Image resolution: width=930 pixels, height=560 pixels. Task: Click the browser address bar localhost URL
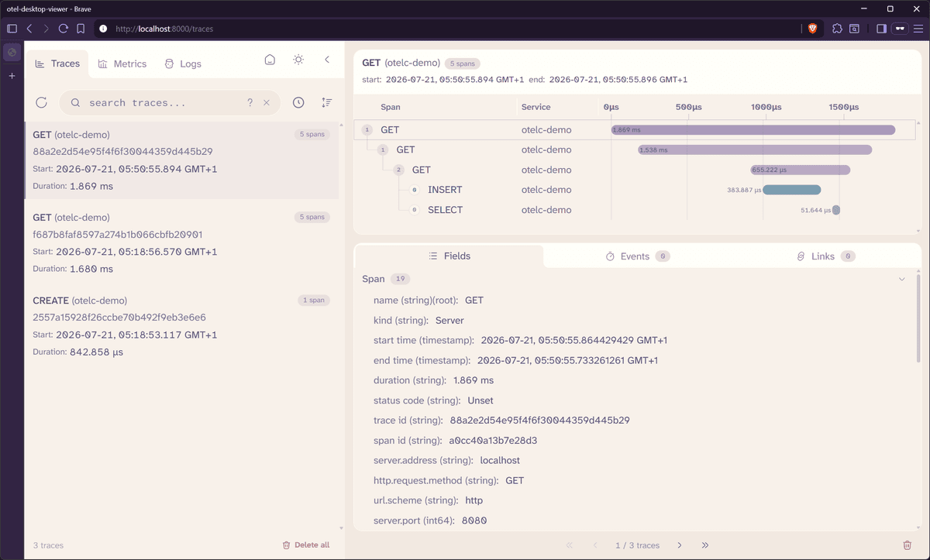click(164, 29)
